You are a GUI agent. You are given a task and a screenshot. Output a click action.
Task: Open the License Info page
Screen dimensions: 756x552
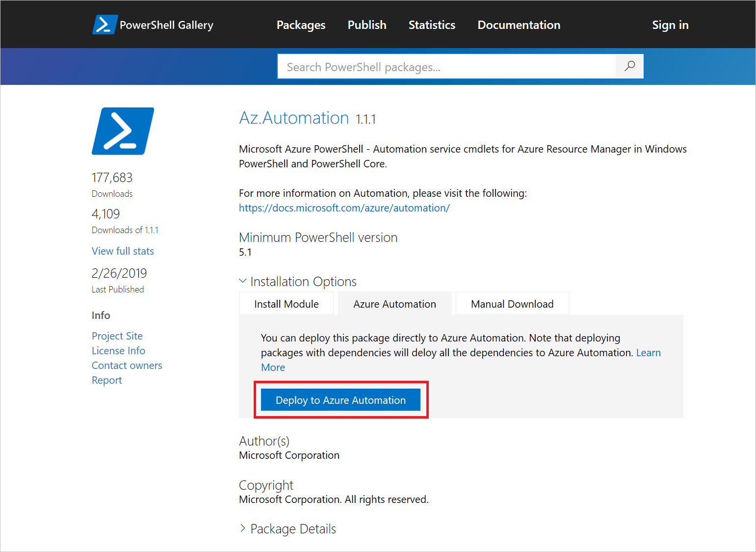coord(118,350)
